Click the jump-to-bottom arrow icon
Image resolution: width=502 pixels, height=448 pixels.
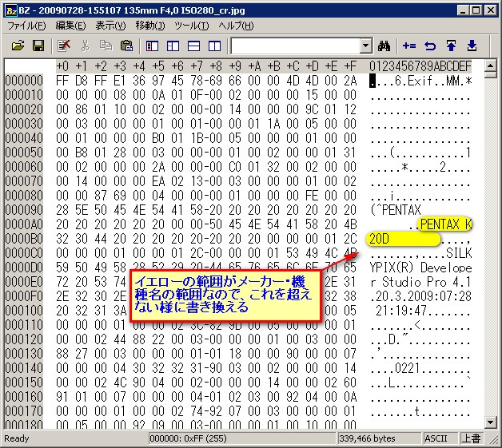click(472, 46)
